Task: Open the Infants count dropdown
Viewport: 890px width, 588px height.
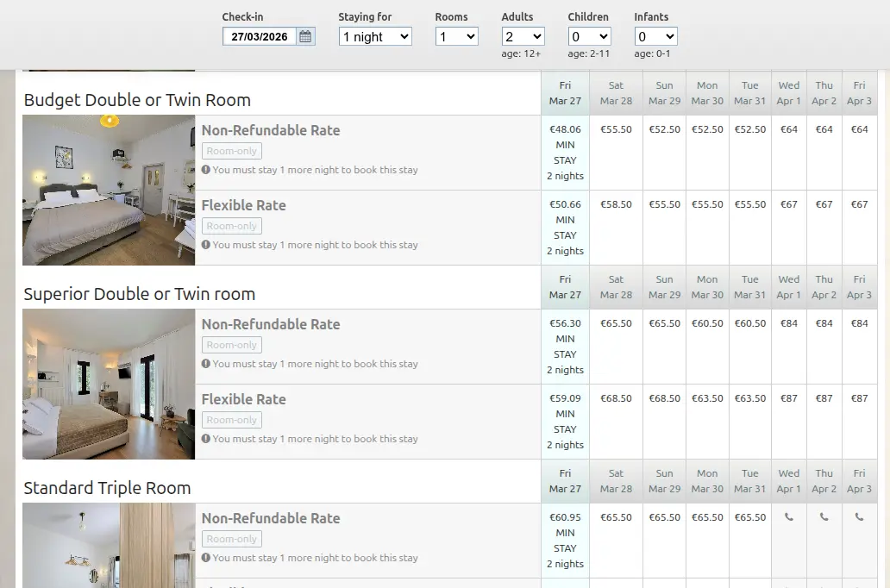Action: coord(656,37)
